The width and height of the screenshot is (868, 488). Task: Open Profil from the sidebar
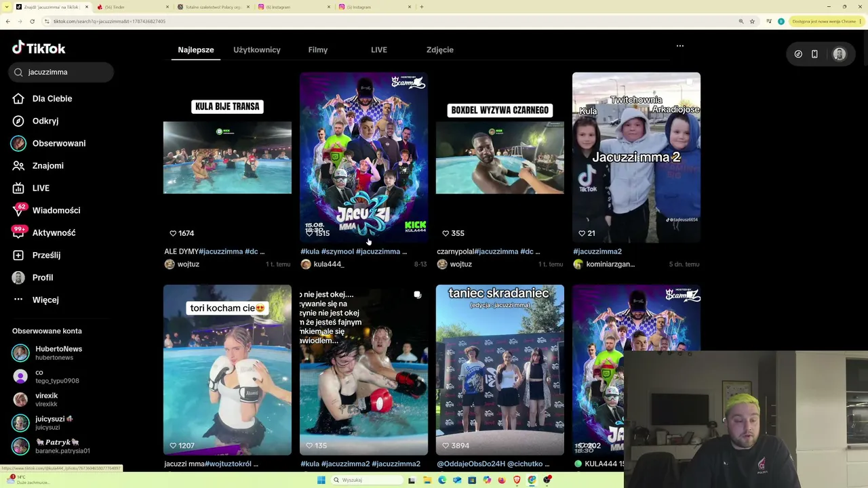[x=33, y=277]
